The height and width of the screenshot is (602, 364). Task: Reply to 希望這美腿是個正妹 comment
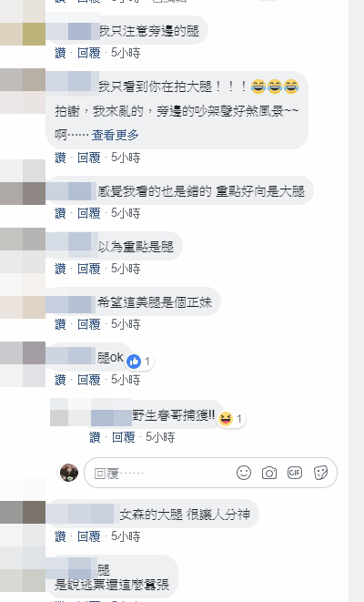(x=88, y=324)
